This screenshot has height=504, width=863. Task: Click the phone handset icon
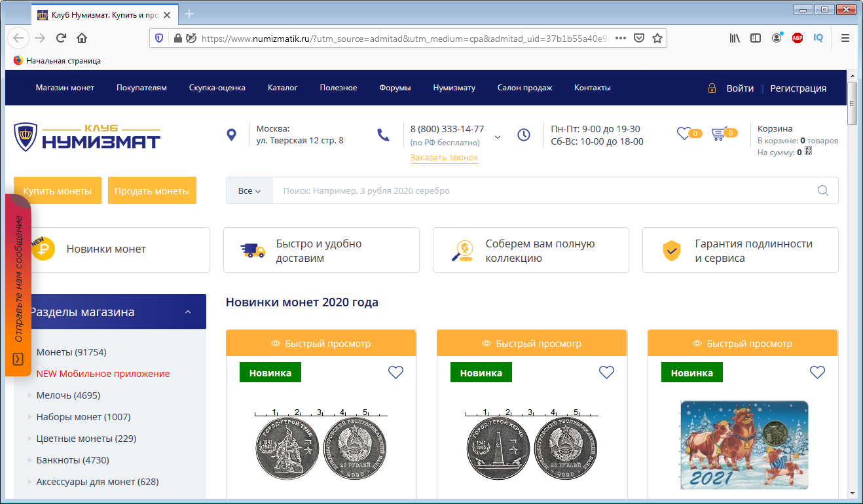point(383,135)
